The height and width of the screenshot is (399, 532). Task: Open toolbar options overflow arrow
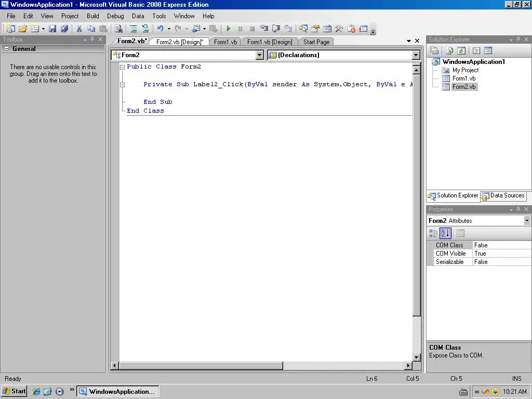pos(373,32)
